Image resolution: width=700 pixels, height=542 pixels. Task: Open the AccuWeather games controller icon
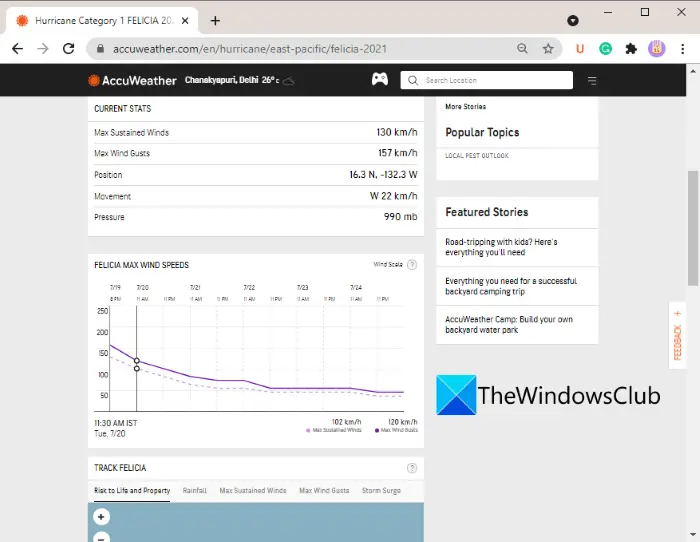(380, 79)
